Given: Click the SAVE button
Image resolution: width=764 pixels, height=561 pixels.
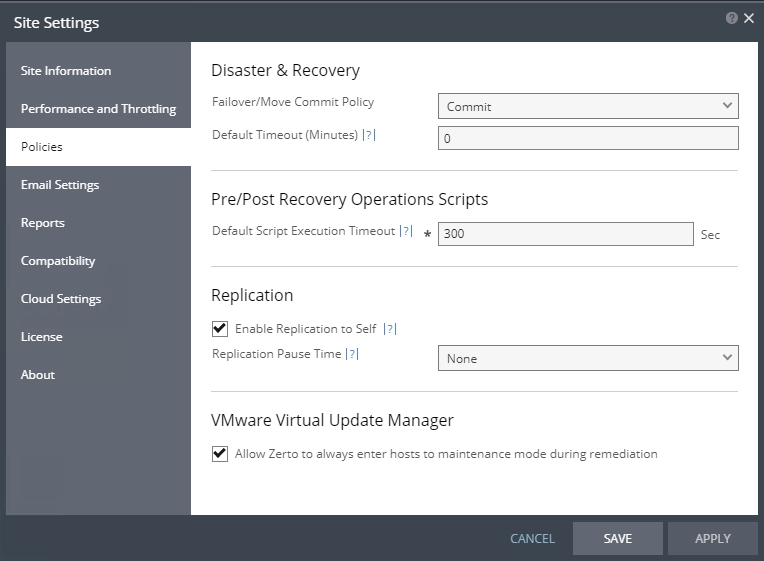Looking at the screenshot, I should [x=618, y=539].
